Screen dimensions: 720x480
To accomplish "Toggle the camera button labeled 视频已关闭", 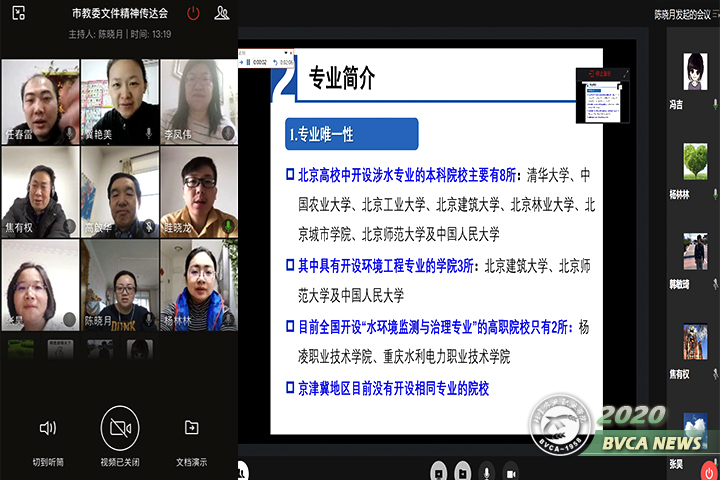I will 120,428.
